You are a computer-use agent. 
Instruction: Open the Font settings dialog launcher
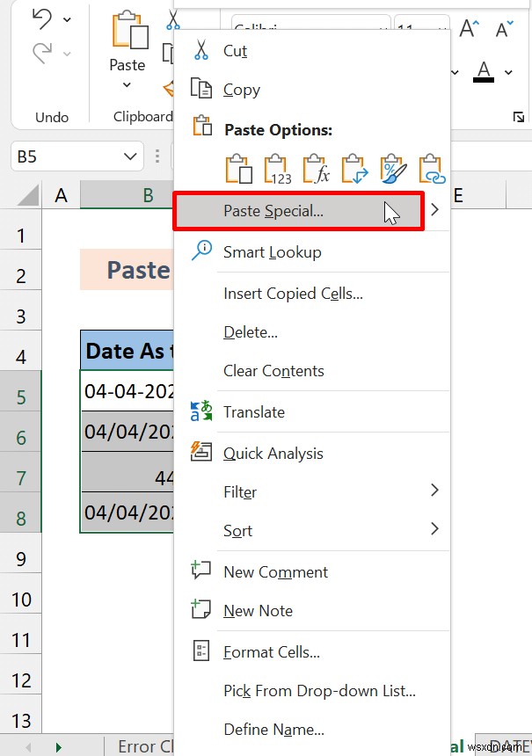(519, 117)
